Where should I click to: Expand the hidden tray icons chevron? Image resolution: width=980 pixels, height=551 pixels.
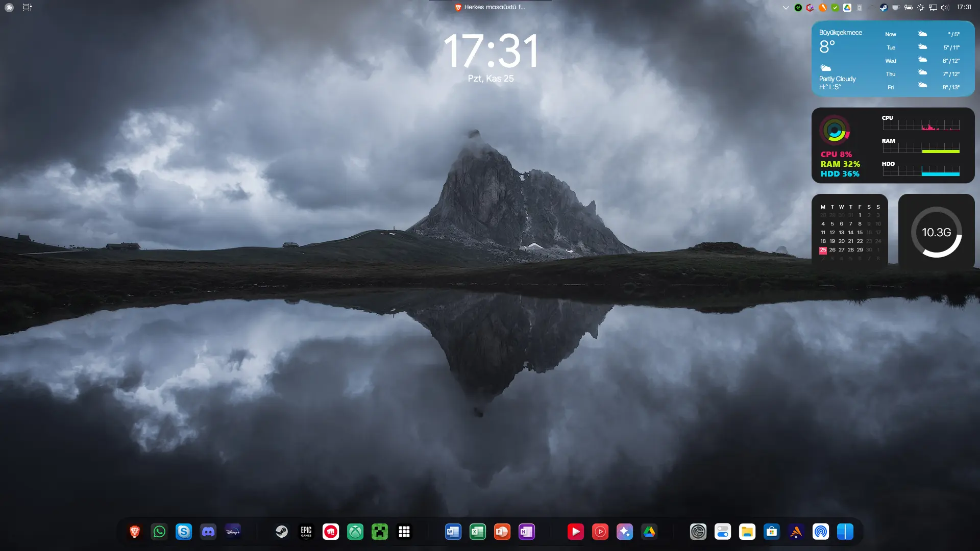coord(786,8)
